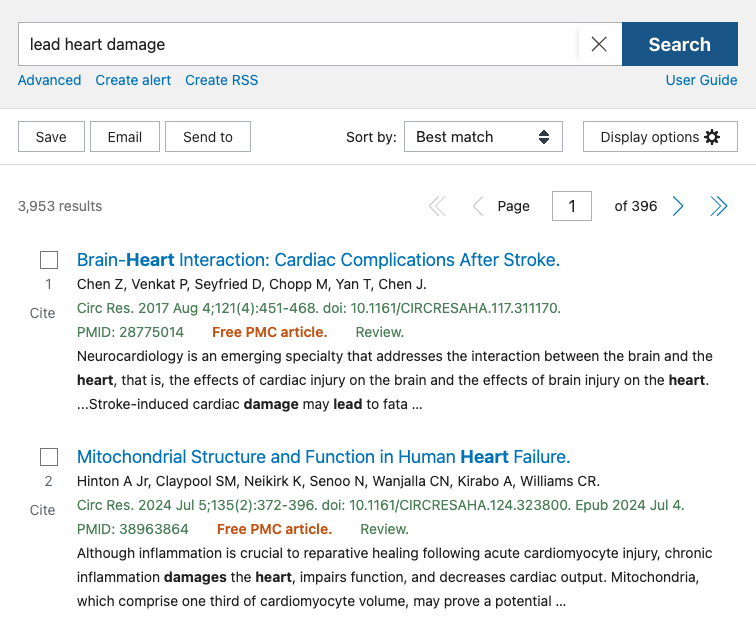Click PMID: 38963864 text
756x640 pixels.
click(133, 529)
